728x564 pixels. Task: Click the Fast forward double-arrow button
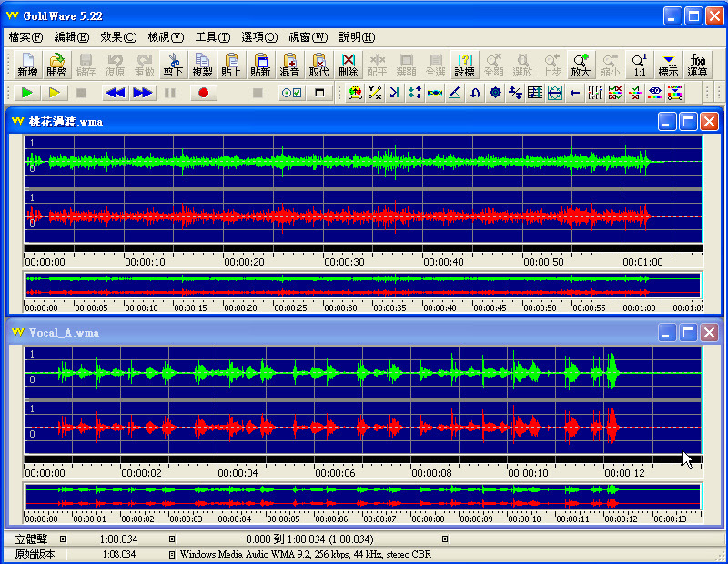[x=143, y=93]
